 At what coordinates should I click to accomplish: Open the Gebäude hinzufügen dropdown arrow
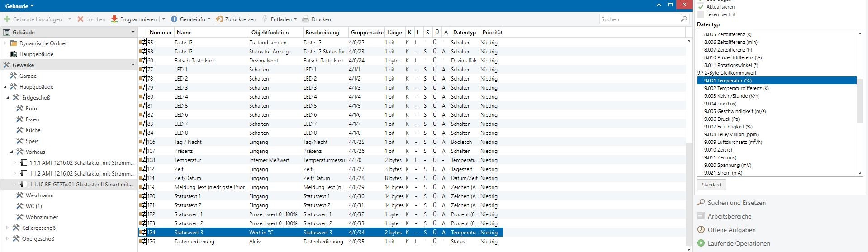pyautogui.click(x=70, y=19)
